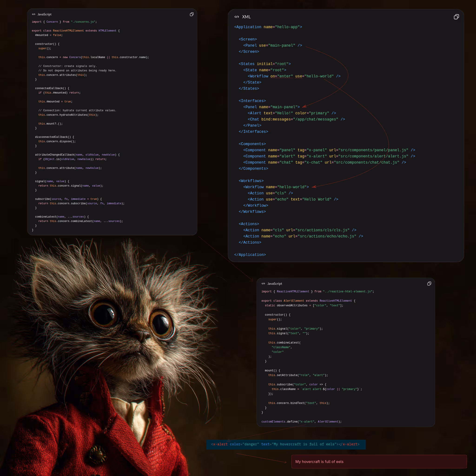
Task: Click the code icon beside XML label
Action: pyautogui.click(x=237, y=17)
